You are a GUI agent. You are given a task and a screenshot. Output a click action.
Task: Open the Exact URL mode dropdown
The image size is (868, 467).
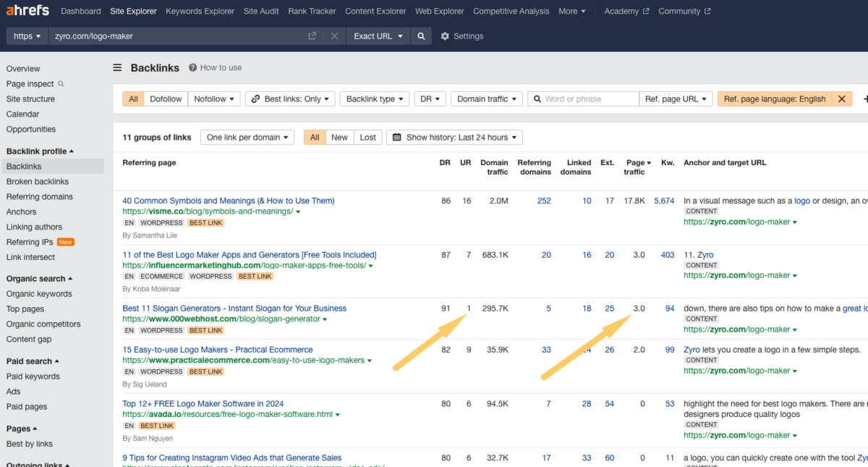pos(378,36)
